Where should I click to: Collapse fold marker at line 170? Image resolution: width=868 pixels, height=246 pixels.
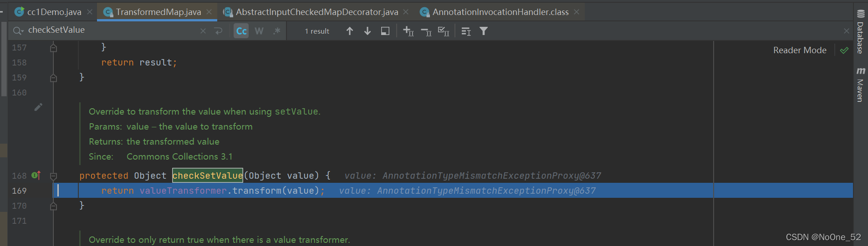tap(53, 206)
